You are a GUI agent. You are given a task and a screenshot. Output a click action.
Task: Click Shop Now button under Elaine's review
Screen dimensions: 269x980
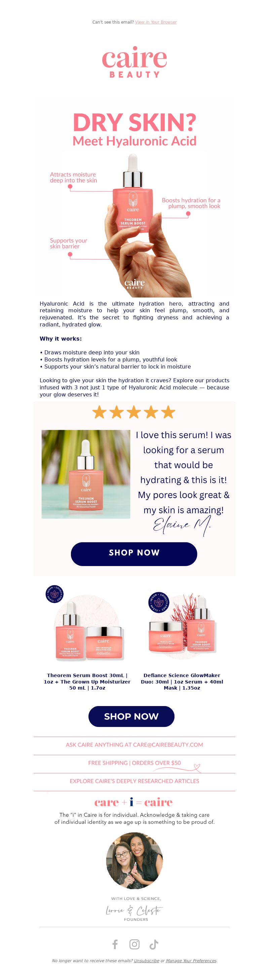pos(134,554)
